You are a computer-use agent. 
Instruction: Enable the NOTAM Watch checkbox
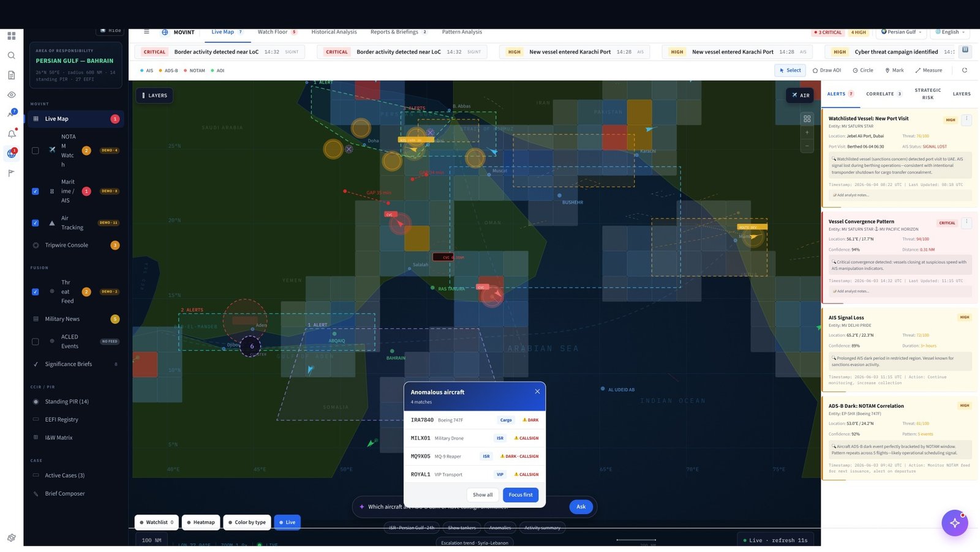coord(35,151)
